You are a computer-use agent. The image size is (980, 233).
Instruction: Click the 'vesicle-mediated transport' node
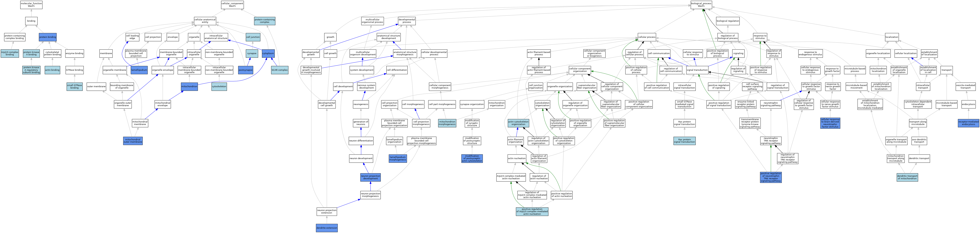(966, 87)
